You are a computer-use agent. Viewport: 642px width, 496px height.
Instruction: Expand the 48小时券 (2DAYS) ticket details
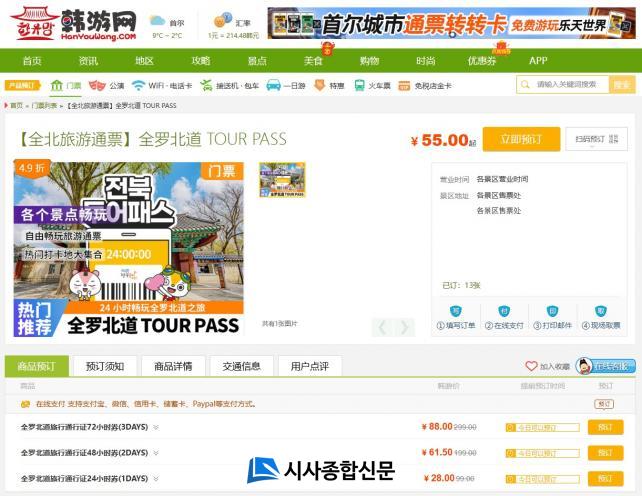pyautogui.click(x=156, y=453)
